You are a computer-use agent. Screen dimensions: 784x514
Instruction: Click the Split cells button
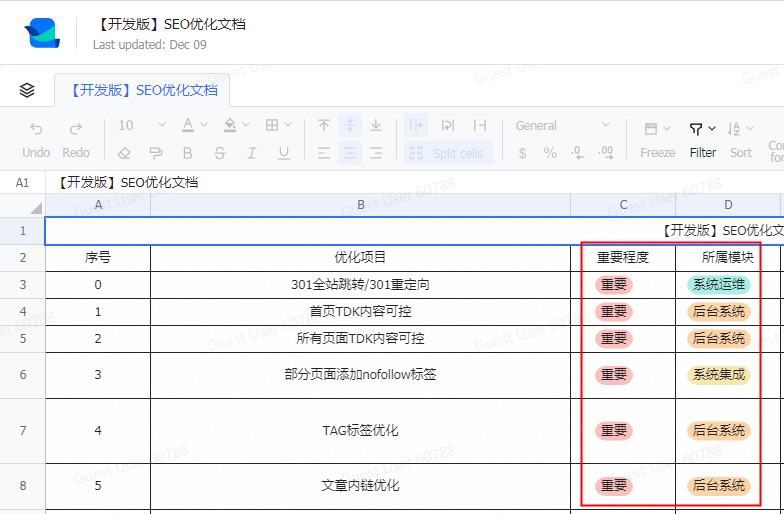[448, 153]
